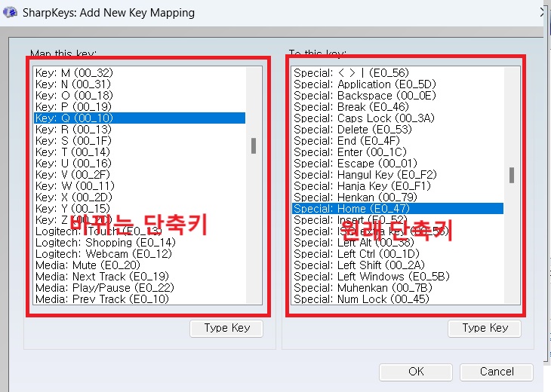The image size is (551, 392).
Task: Choose Special: Break (E0_46) row
Action: point(398,106)
